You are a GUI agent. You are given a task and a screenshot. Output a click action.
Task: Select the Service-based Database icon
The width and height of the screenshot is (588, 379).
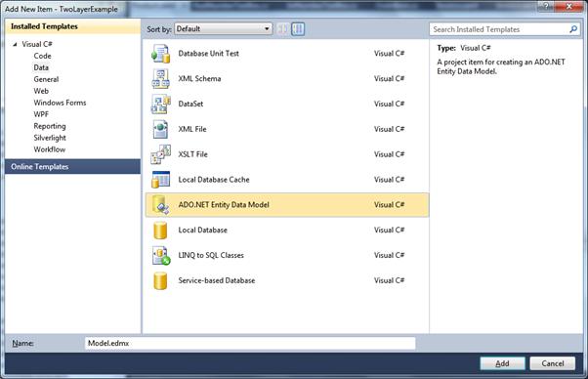pos(160,280)
